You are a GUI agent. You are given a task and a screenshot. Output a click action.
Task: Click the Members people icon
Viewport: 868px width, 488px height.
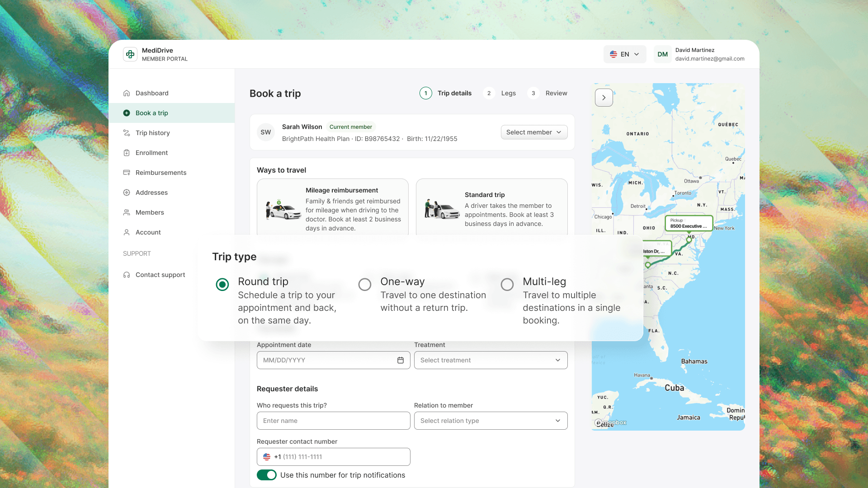(x=127, y=212)
